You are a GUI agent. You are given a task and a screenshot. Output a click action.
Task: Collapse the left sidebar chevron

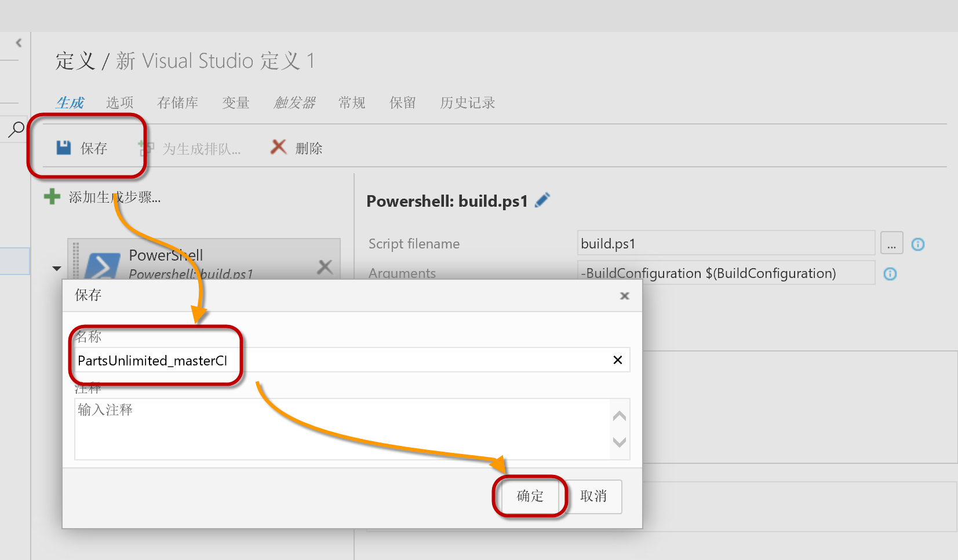(x=19, y=43)
